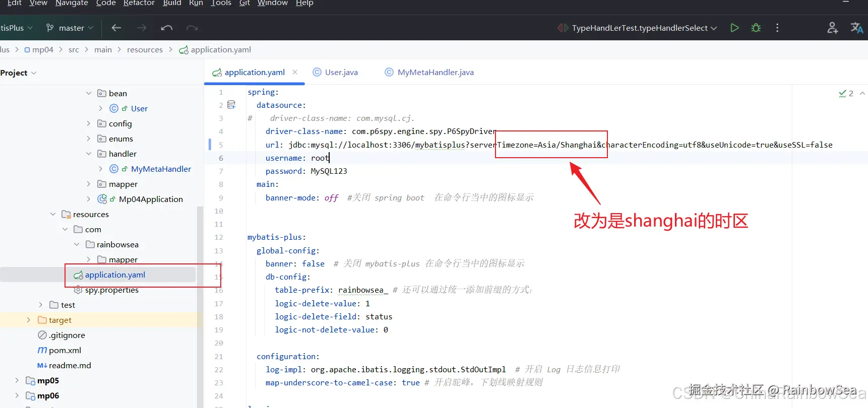Expand the mp05 module node

17,380
